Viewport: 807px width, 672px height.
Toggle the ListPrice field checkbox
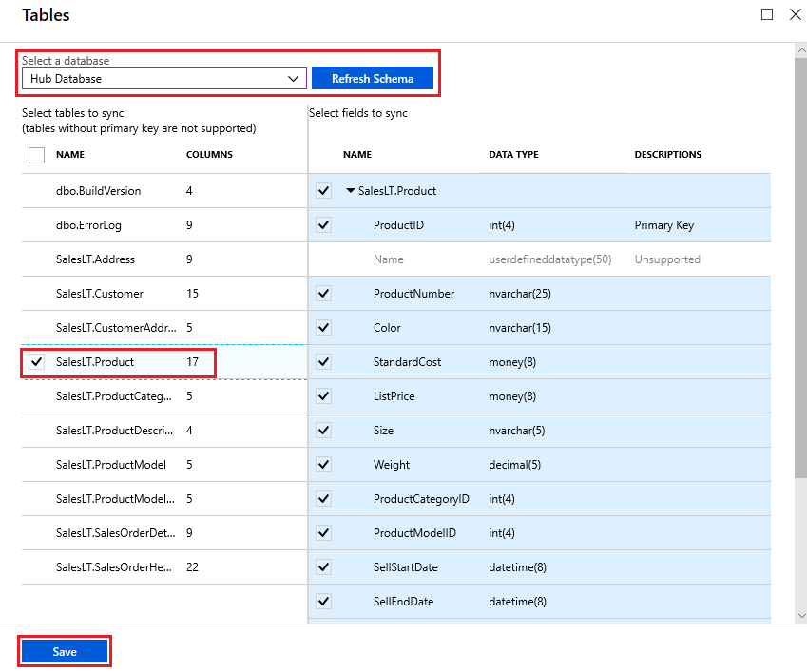(323, 395)
